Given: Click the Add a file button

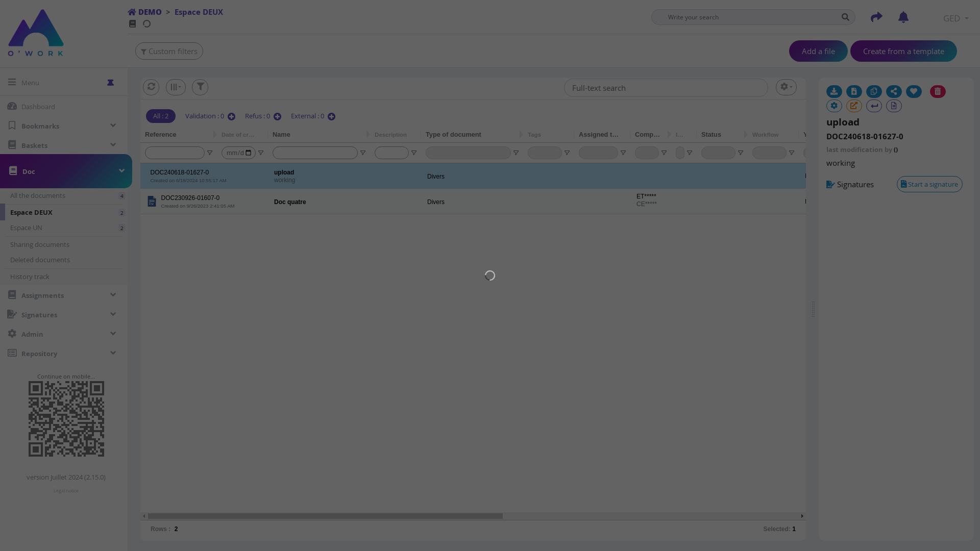Looking at the screenshot, I should coord(818,52).
